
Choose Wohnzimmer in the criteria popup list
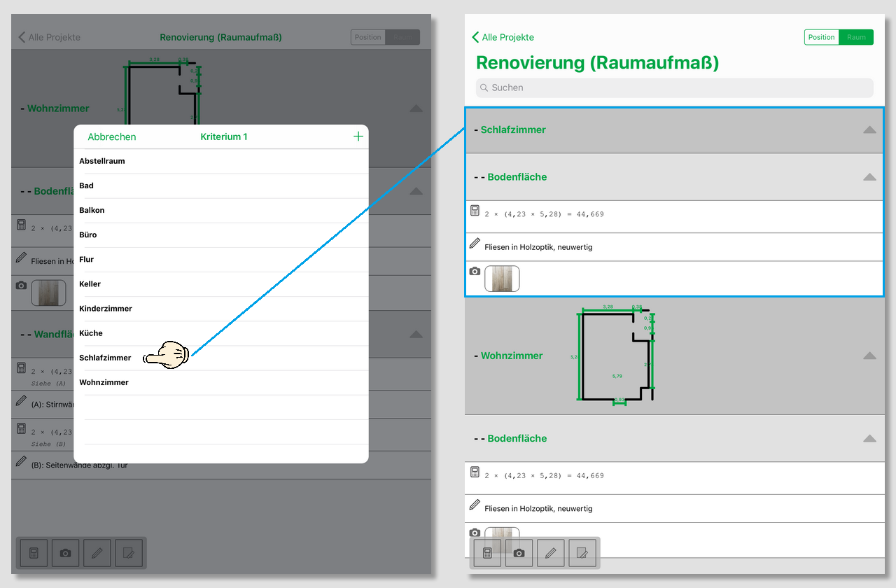(x=221, y=382)
